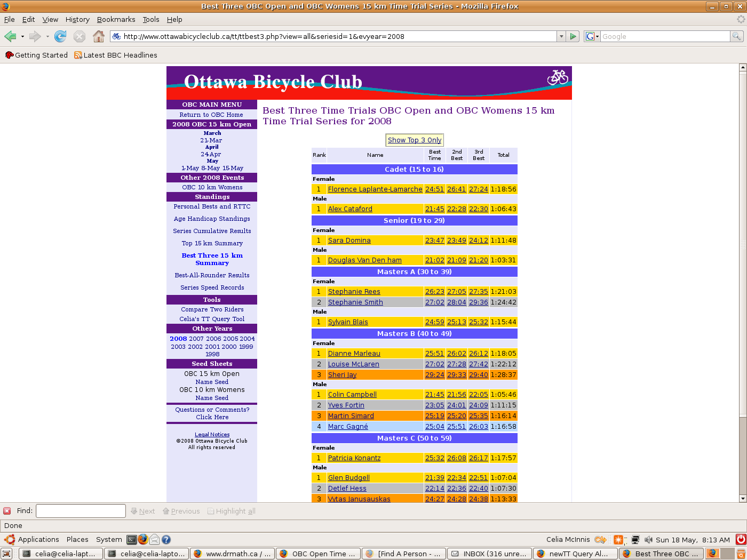747x560 pixels.
Task: Open Compare Two Riders link
Action: [212, 309]
